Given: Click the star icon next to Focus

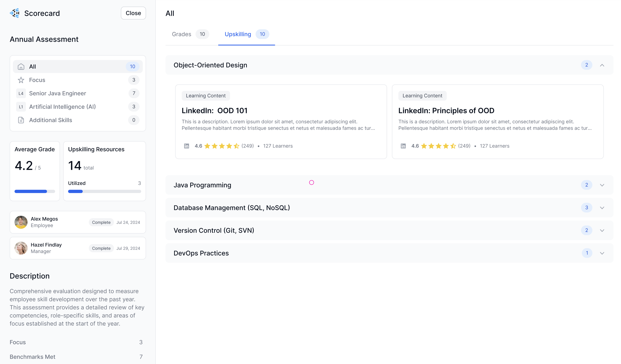Looking at the screenshot, I should [x=21, y=80].
